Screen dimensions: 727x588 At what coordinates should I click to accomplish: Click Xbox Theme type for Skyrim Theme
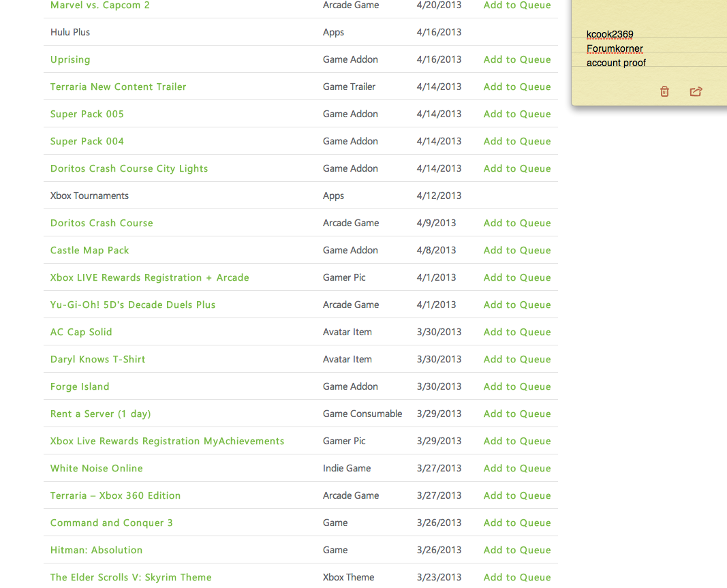pos(348,577)
